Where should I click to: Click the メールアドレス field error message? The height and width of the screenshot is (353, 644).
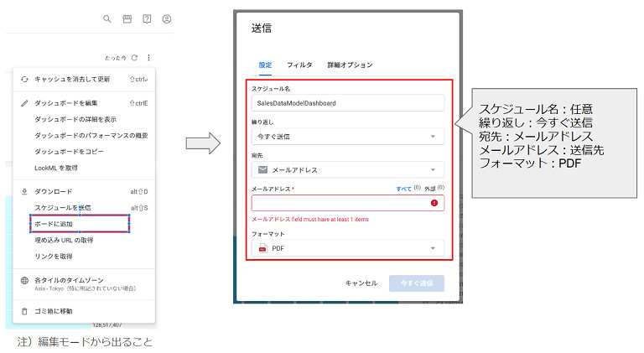coord(310,220)
